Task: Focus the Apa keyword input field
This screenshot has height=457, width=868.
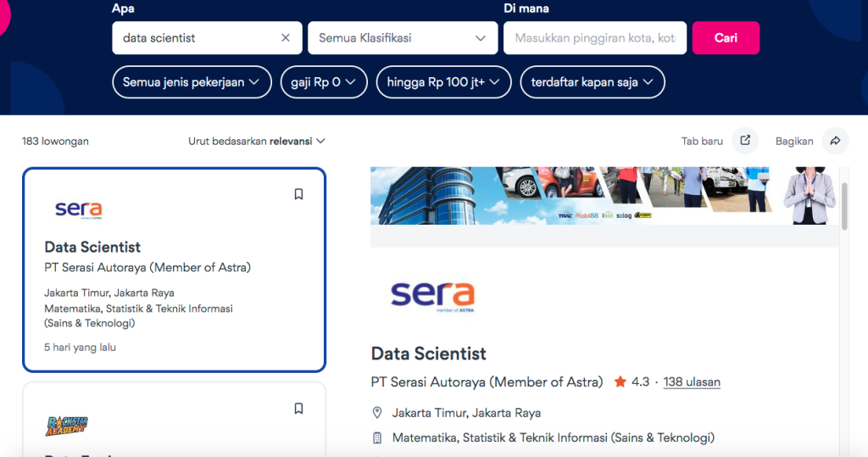Action: point(207,37)
